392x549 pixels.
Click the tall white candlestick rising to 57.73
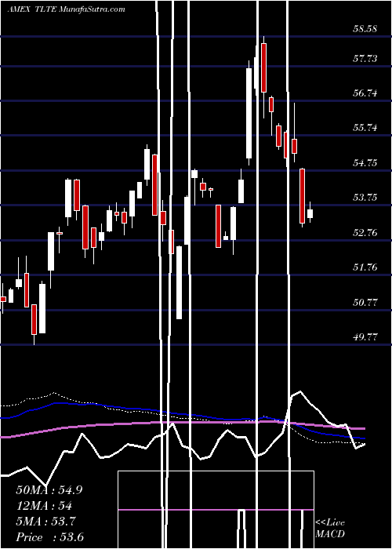pyautogui.click(x=249, y=113)
